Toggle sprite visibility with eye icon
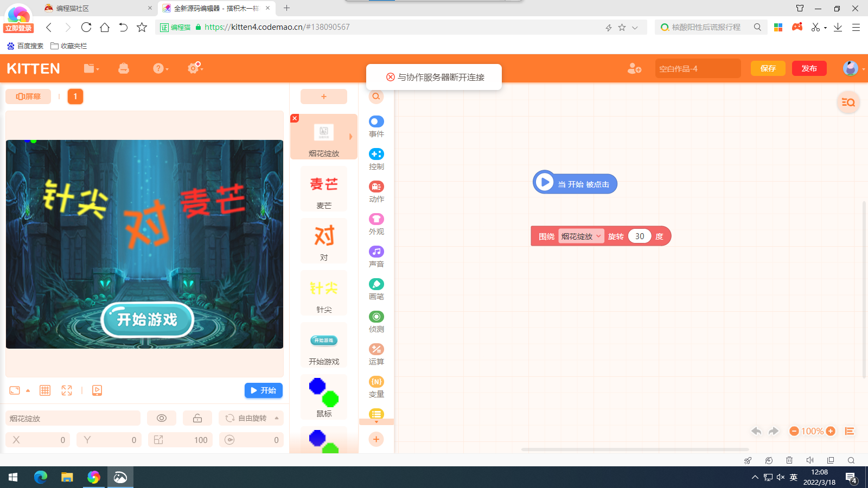This screenshot has width=868, height=488. click(162, 418)
